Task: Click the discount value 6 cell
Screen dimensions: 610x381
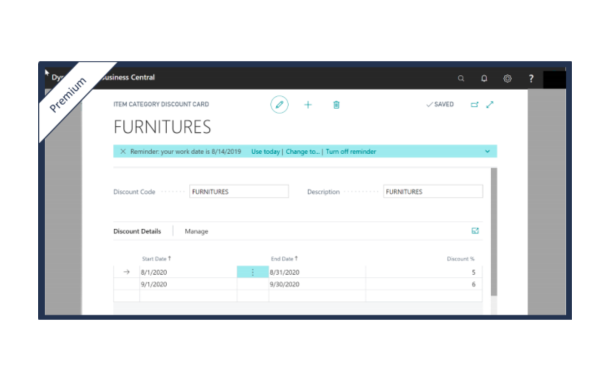Action: point(424,284)
